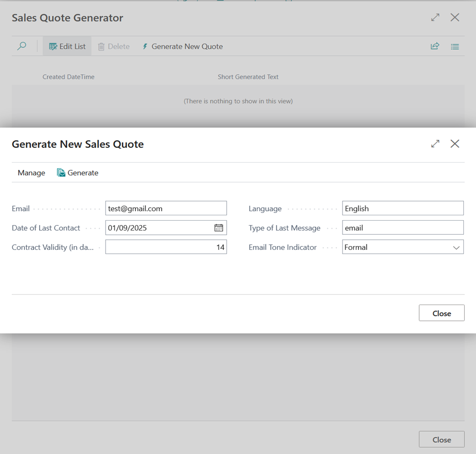476x454 pixels.
Task: Close the Generate New Sales Quote dialog with X
Action: coord(454,144)
